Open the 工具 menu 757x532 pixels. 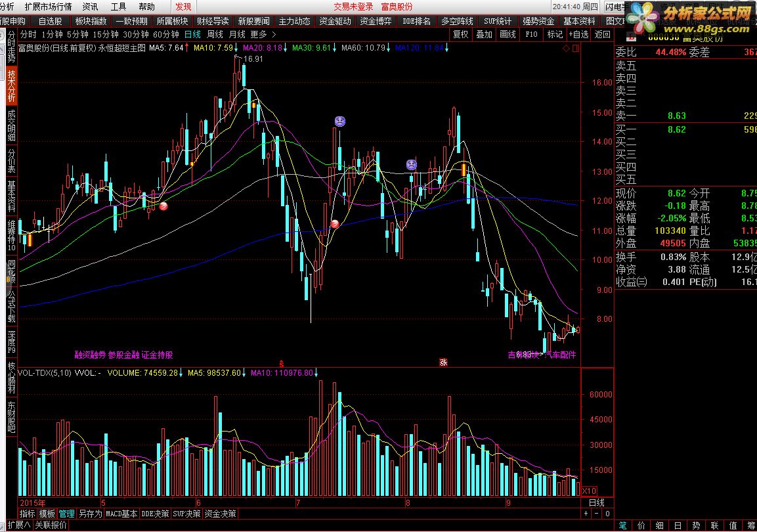[x=118, y=7]
